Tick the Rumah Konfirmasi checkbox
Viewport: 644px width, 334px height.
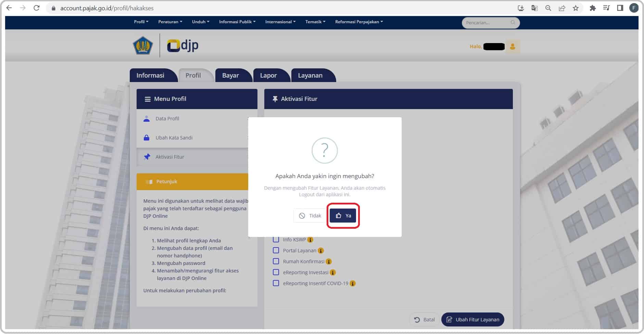coord(276,261)
